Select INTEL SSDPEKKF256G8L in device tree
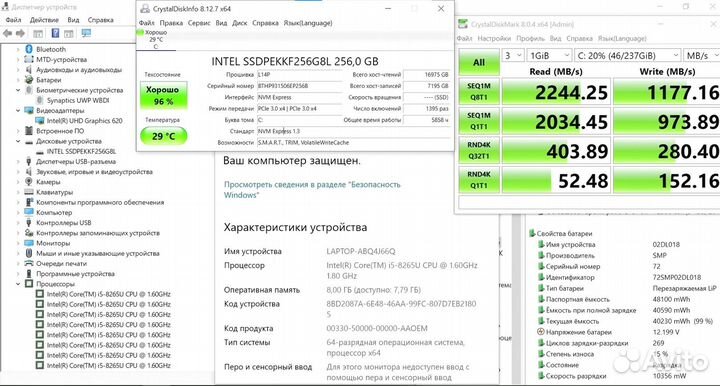This screenshot has height=386, width=720. 81,151
